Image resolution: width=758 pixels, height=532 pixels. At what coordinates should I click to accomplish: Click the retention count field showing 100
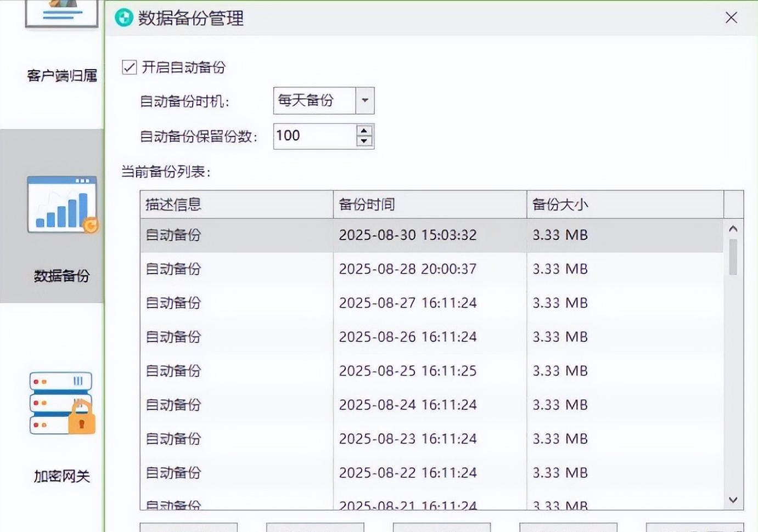tap(313, 135)
